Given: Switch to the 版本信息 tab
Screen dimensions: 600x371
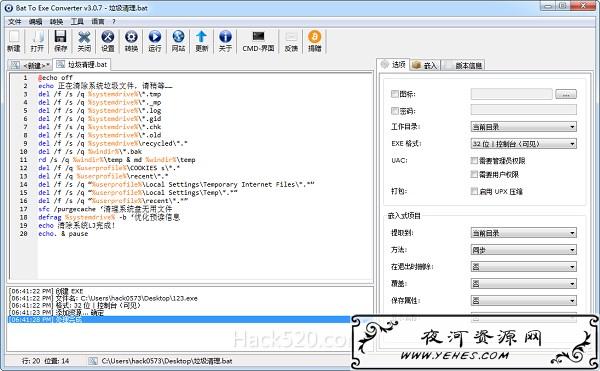Looking at the screenshot, I should [x=464, y=65].
